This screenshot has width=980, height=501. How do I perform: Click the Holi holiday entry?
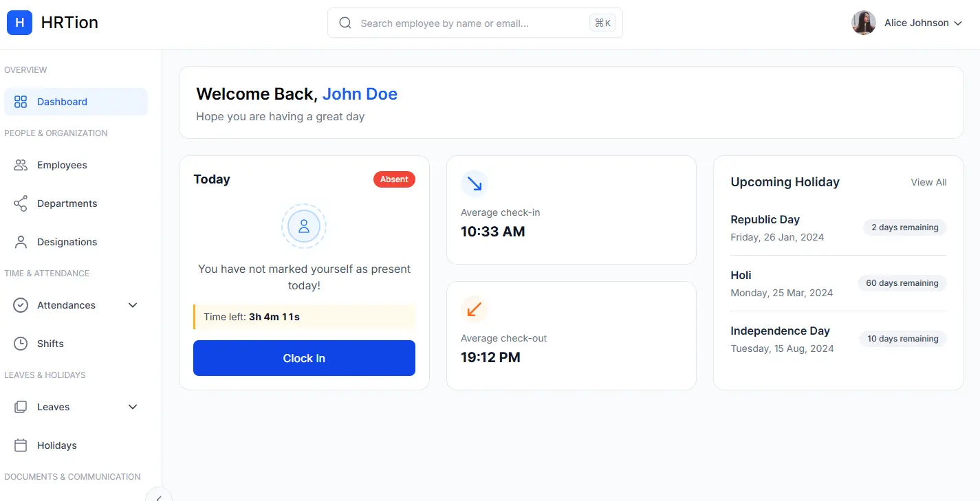(838, 283)
